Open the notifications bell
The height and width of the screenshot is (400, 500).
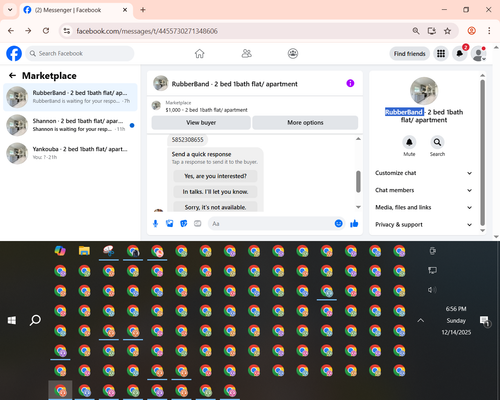(460, 54)
